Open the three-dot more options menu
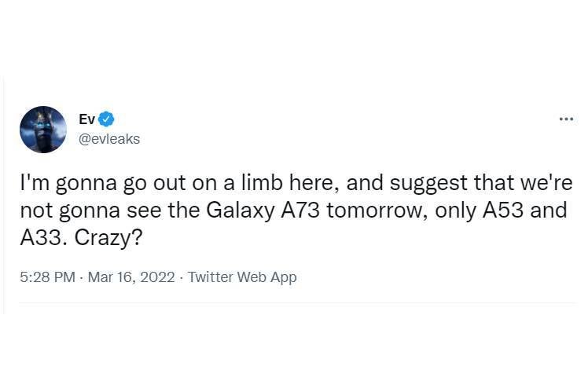The image size is (588, 392). click(565, 119)
